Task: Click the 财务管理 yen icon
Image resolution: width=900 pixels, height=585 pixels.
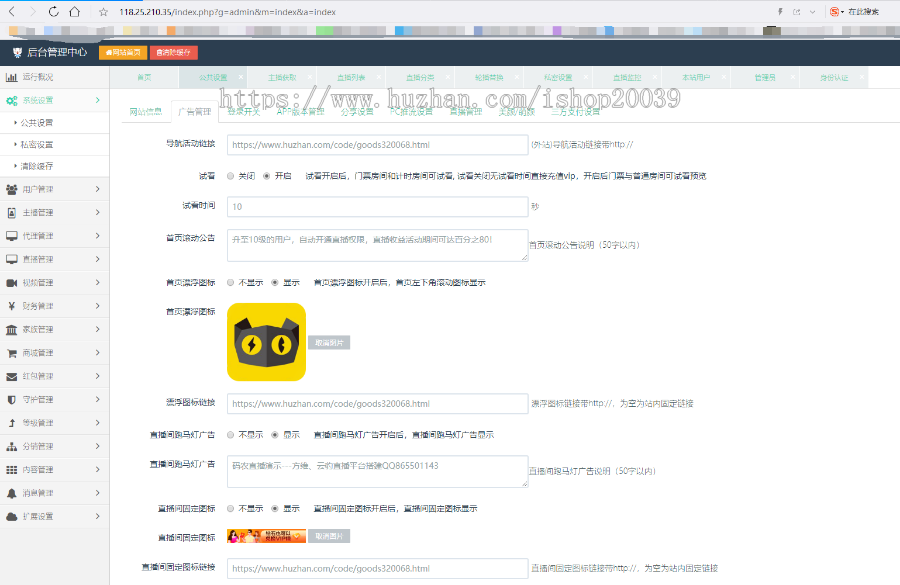Action: [x=11, y=306]
